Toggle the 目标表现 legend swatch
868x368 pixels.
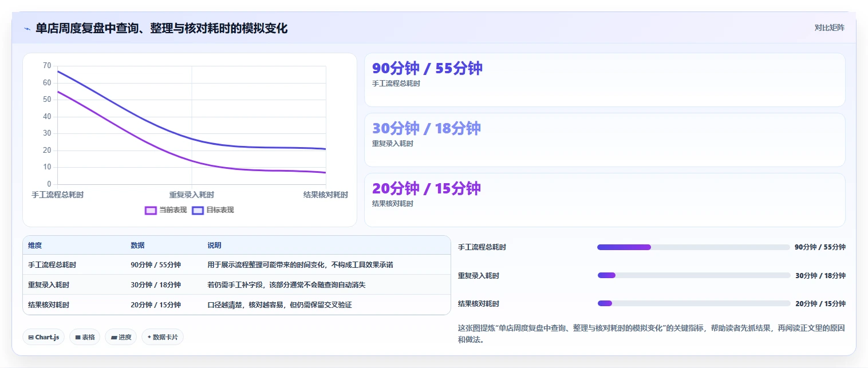point(198,210)
